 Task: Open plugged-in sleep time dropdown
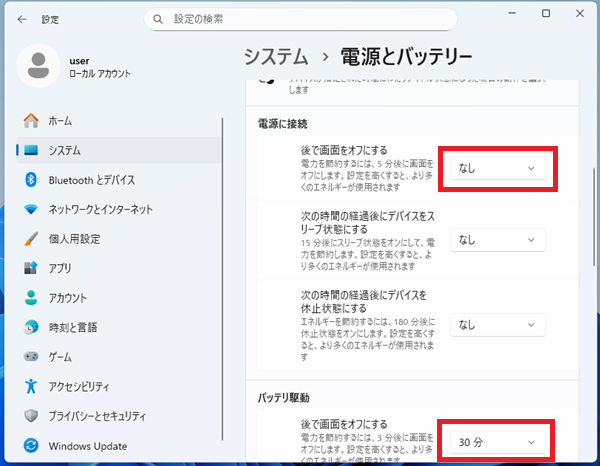pos(497,240)
